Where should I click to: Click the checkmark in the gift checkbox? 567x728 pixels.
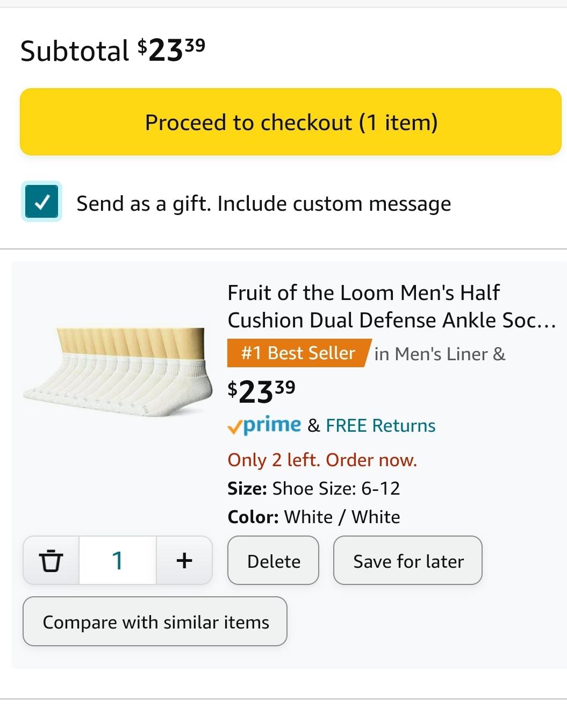pyautogui.click(x=42, y=202)
